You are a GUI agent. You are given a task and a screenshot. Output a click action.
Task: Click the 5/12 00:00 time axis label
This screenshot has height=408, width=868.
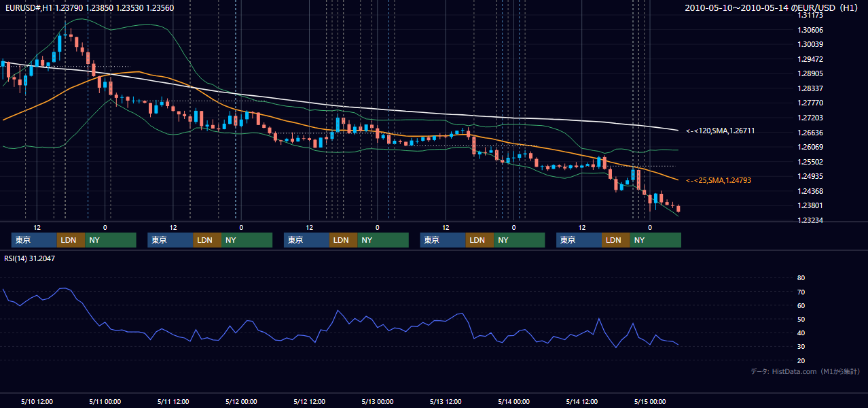pyautogui.click(x=241, y=401)
